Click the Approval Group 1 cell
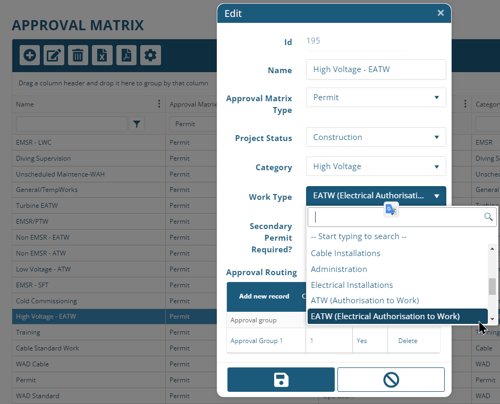Image resolution: width=500 pixels, height=404 pixels. click(x=266, y=341)
